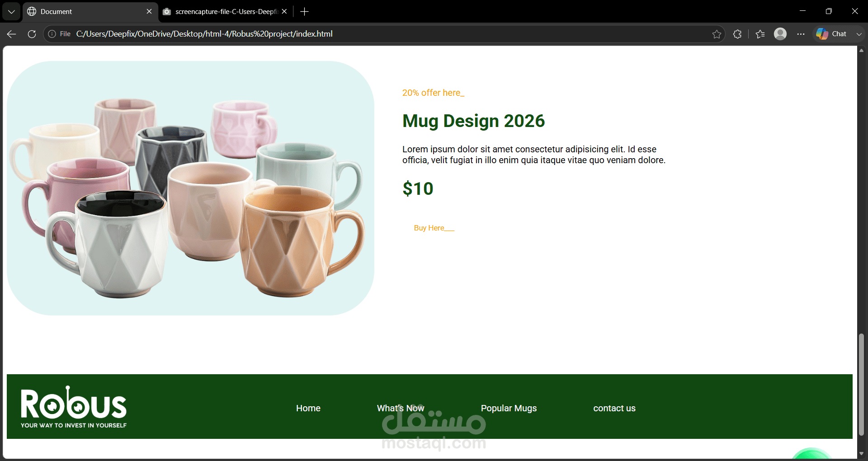Open the user profile menu

[x=780, y=34]
